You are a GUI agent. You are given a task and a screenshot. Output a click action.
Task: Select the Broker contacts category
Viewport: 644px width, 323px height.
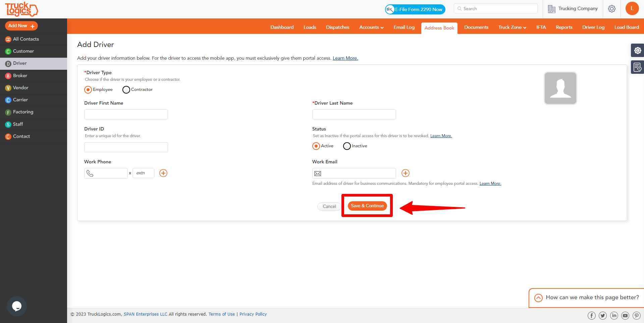click(20, 75)
